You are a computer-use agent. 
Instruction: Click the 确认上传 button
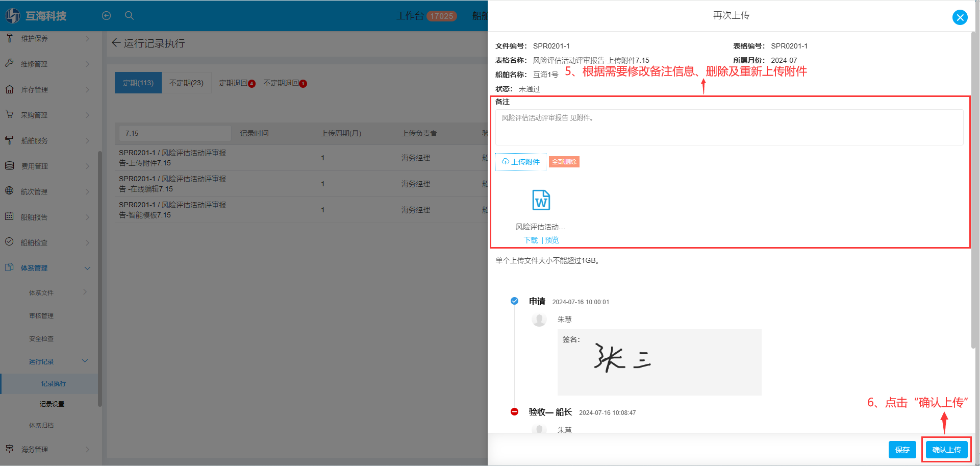pyautogui.click(x=947, y=450)
